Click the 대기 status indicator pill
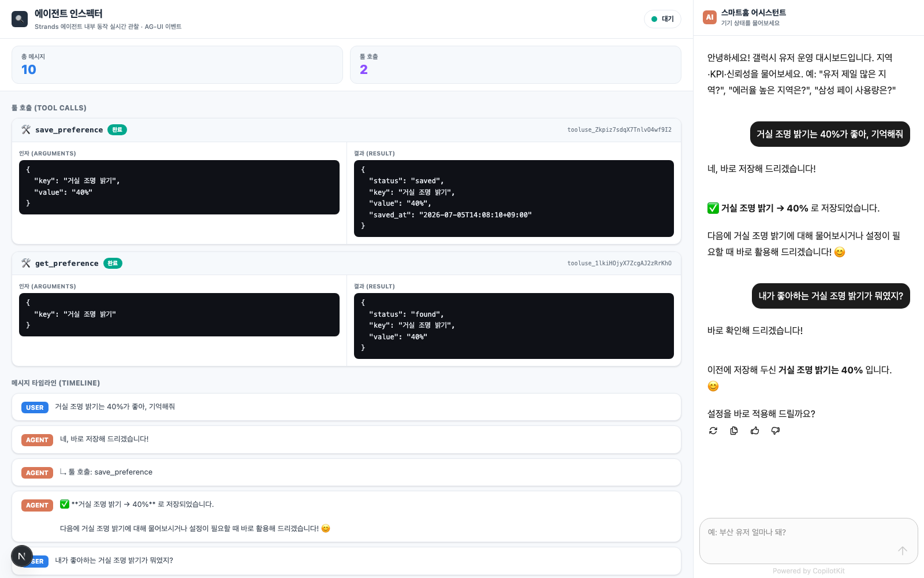Image resolution: width=924 pixels, height=578 pixels. click(x=662, y=19)
